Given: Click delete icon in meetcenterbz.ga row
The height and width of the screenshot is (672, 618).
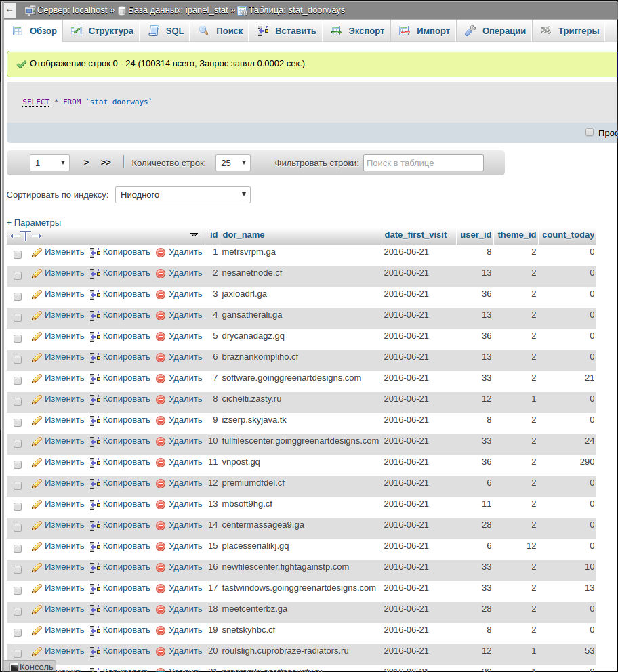Looking at the screenshot, I should pyautogui.click(x=161, y=610).
